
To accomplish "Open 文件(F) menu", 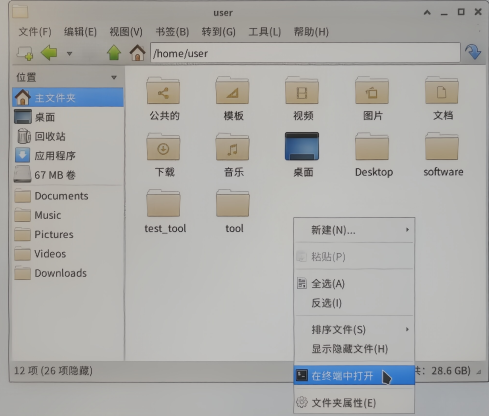I will (35, 32).
